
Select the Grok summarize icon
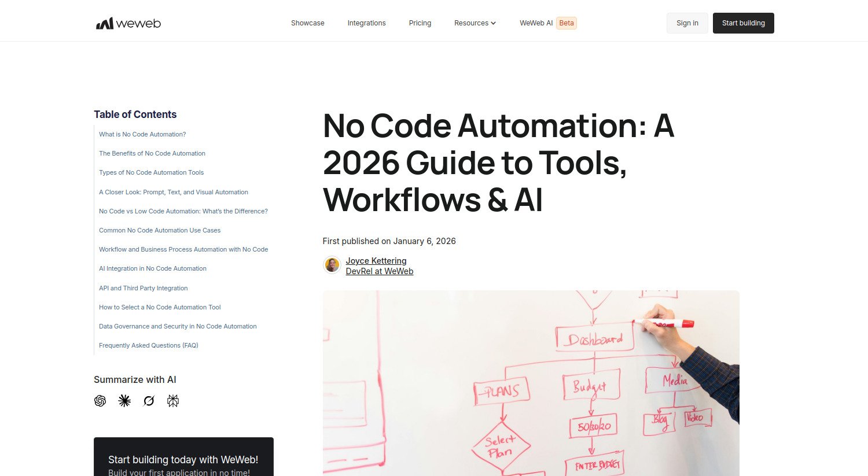(148, 400)
